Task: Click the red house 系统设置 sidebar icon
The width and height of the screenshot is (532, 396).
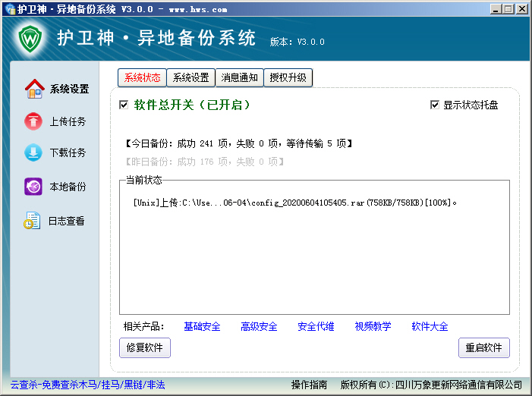Action: [34, 89]
